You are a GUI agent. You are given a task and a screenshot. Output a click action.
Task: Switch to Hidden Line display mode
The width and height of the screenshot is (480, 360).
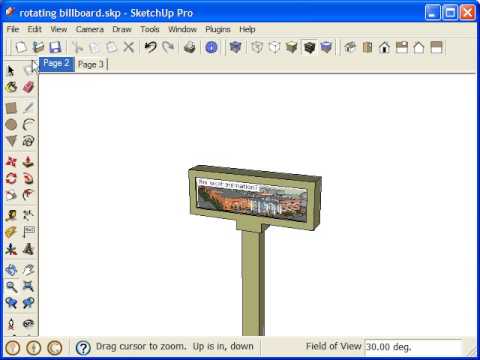[x=274, y=47]
